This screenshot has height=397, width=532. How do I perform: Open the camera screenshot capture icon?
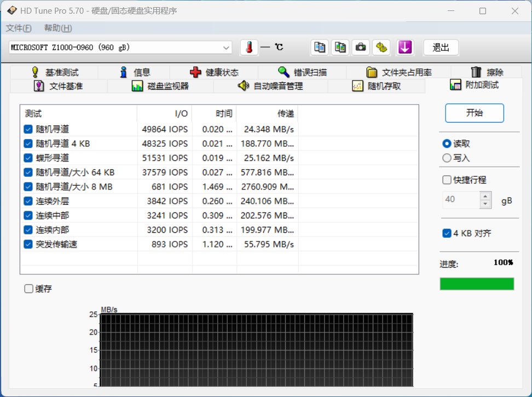[361, 48]
